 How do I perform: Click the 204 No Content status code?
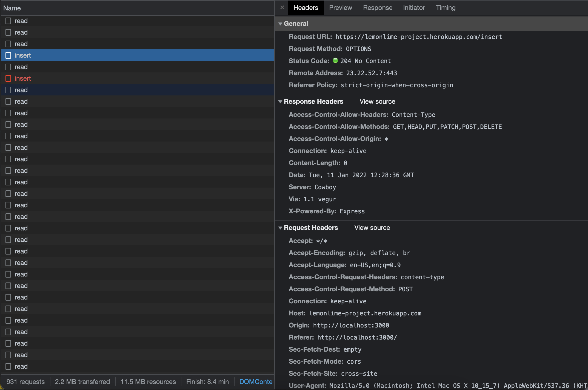(x=366, y=61)
